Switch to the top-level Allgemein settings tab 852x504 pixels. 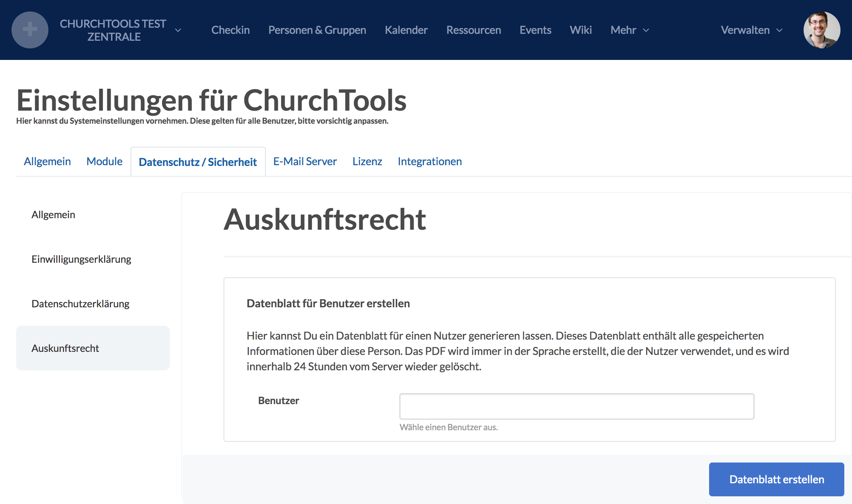47,161
